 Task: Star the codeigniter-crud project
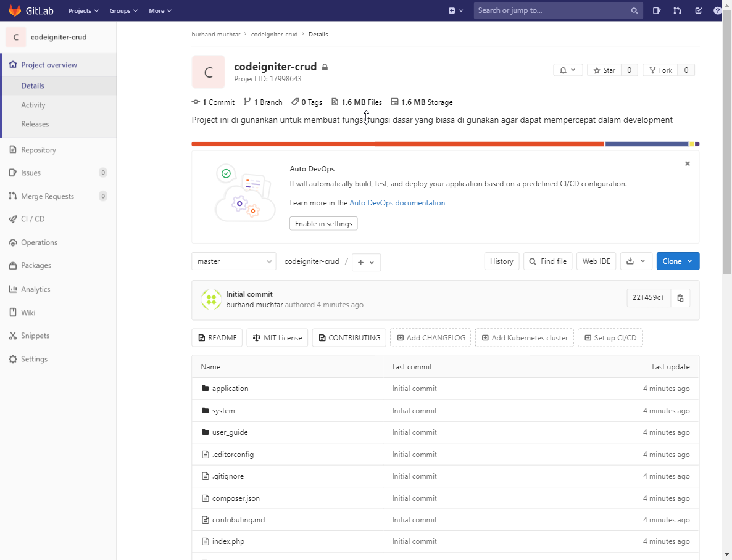pyautogui.click(x=603, y=70)
